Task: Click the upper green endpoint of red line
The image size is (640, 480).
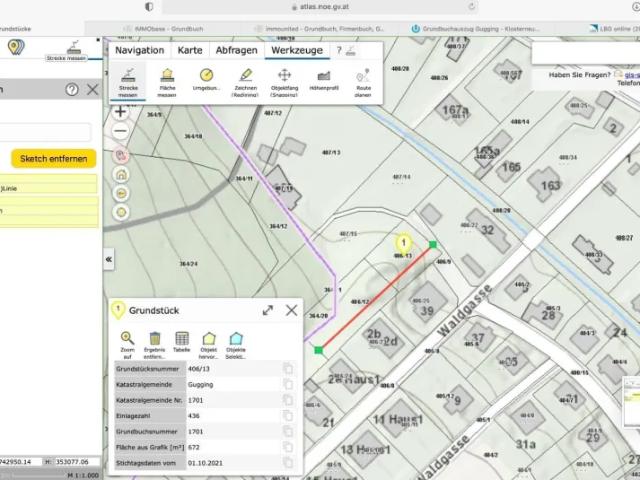Action: click(433, 244)
